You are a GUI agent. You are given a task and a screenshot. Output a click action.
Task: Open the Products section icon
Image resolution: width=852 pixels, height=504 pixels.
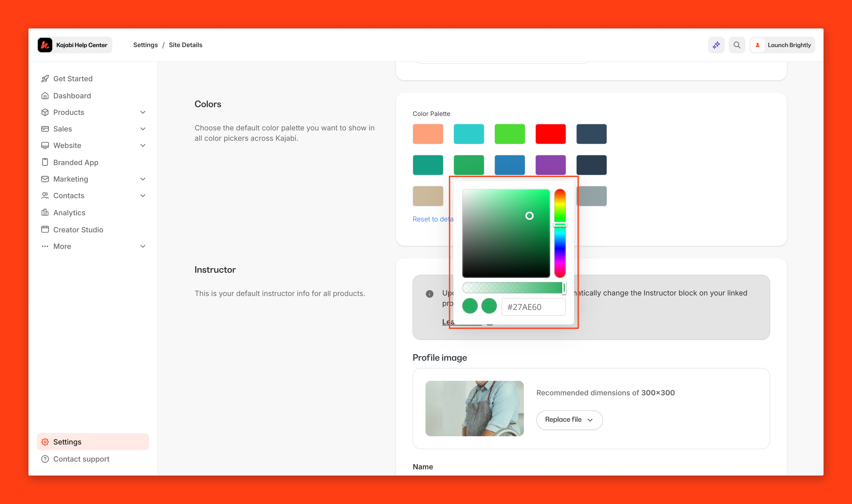45,112
